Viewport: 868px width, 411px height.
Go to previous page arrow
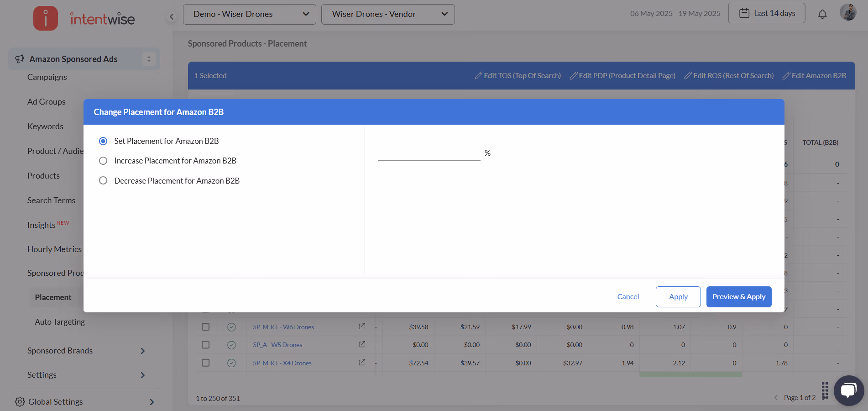(776, 398)
